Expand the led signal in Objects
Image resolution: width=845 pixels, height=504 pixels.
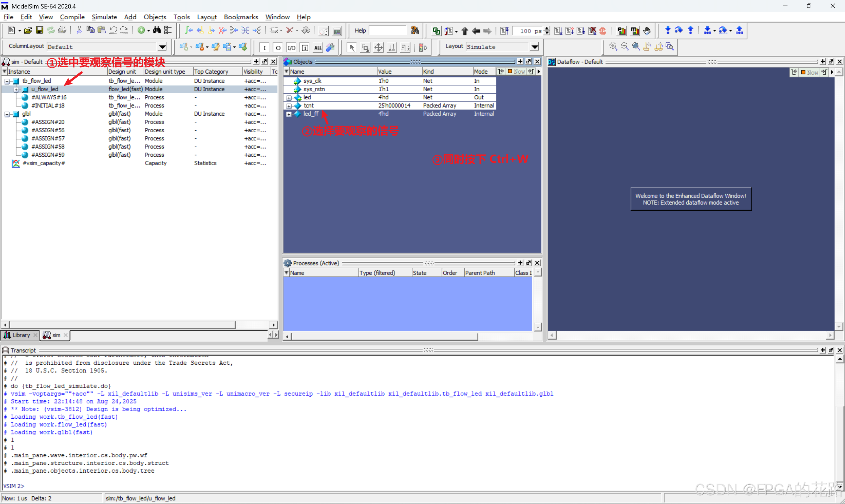[x=289, y=98]
